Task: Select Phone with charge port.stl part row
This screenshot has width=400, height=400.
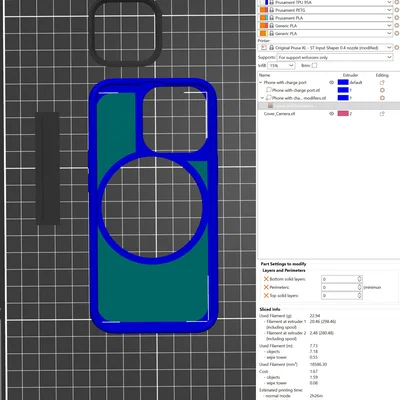Action: point(329,90)
